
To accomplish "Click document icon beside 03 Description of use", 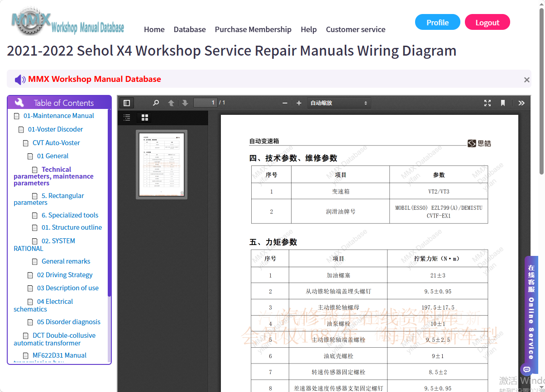I will coord(30,288).
